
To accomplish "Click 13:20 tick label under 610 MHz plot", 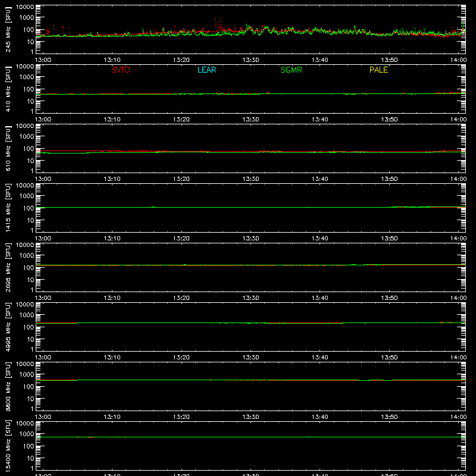I will (x=181, y=179).
